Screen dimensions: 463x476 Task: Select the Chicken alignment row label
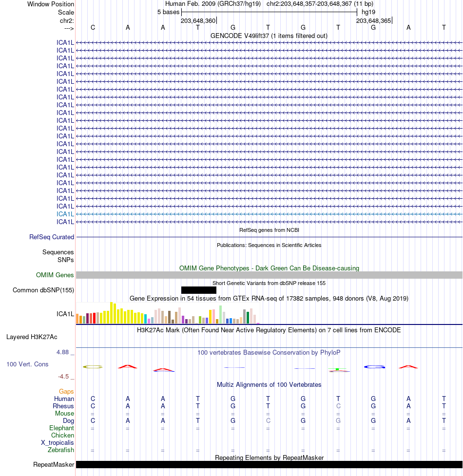[62, 436]
